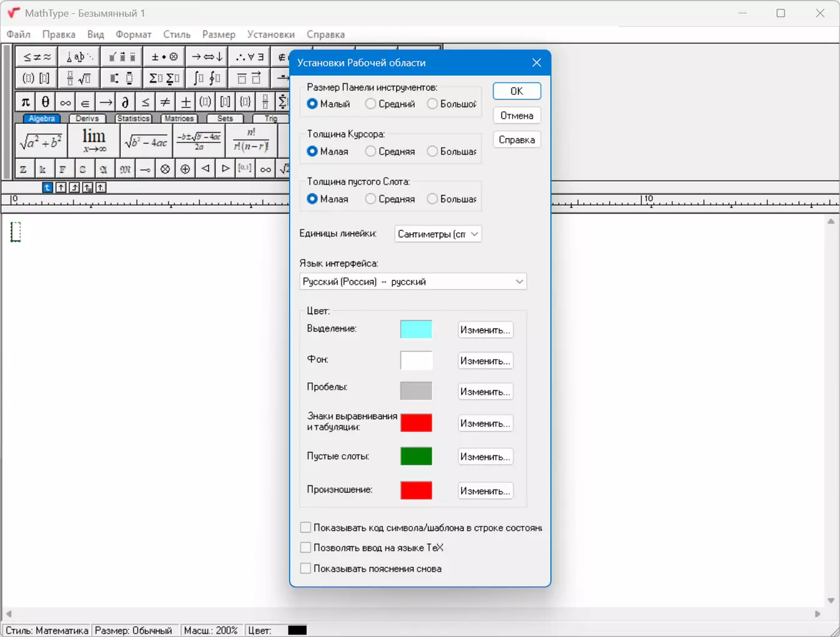Select Малый toolbar size

click(x=329, y=104)
